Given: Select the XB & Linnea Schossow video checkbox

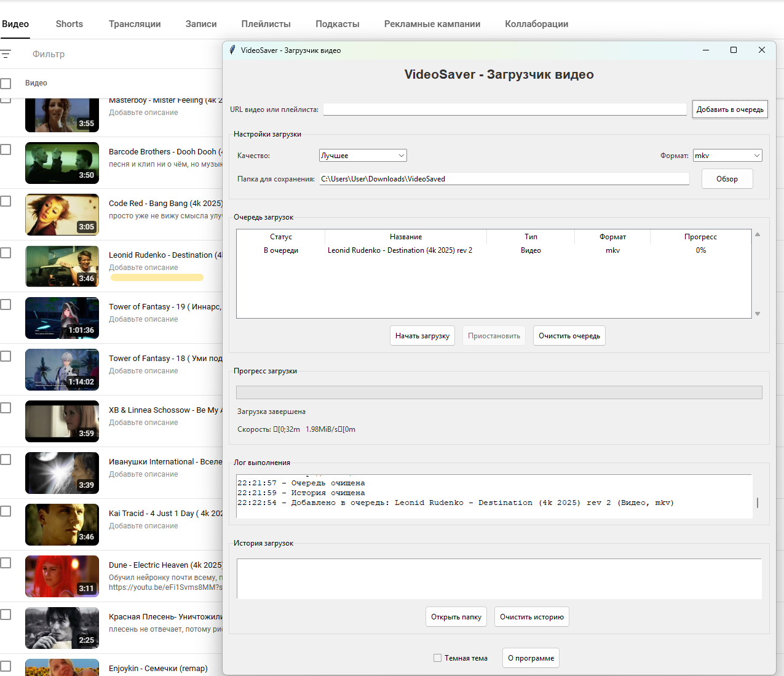Looking at the screenshot, I should coord(6,408).
